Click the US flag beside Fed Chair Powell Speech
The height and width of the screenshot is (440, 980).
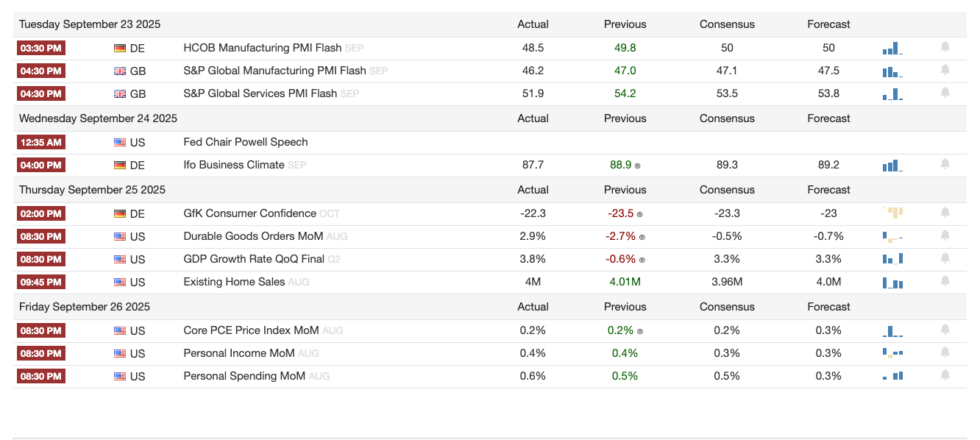[119, 143]
